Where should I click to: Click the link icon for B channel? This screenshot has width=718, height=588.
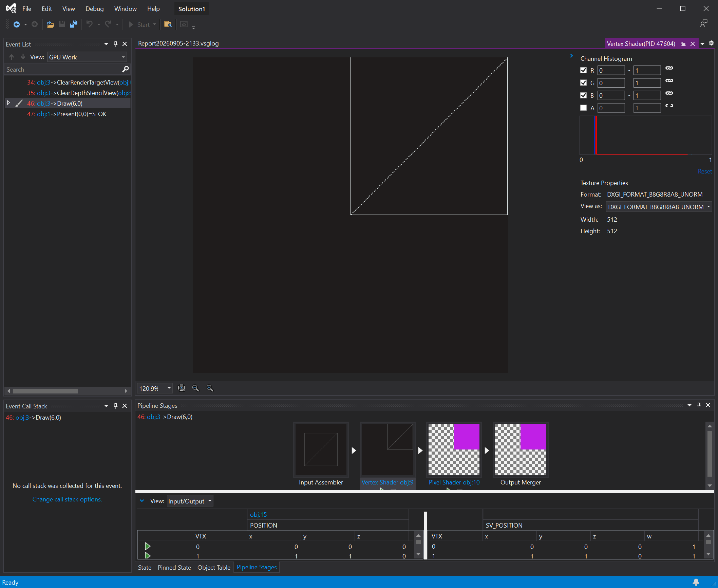tap(669, 93)
